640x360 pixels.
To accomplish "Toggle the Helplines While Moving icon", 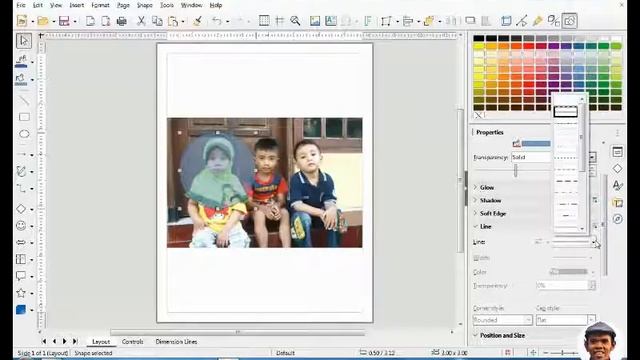I will pos(280,21).
